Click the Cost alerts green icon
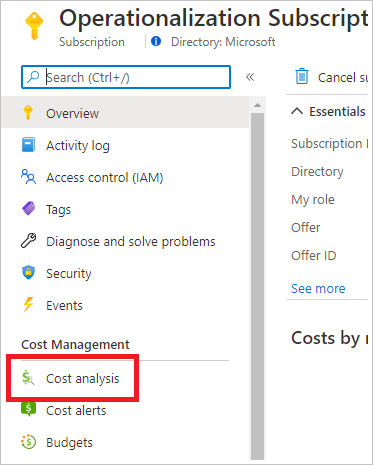 [x=28, y=410]
